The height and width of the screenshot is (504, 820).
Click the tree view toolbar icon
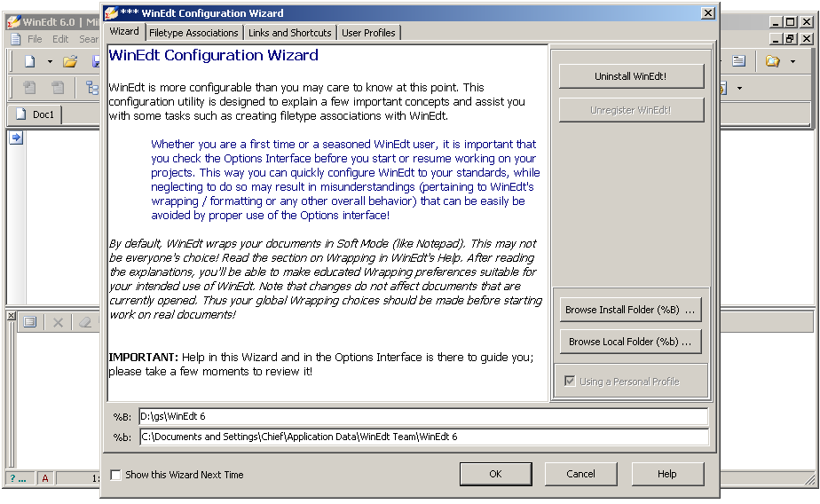(92, 88)
